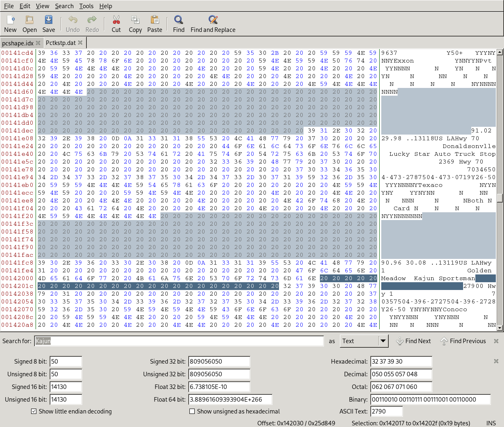This screenshot has width=504, height=427.
Task: Click the Unsigned 16 bit field
Action: click(x=66, y=400)
